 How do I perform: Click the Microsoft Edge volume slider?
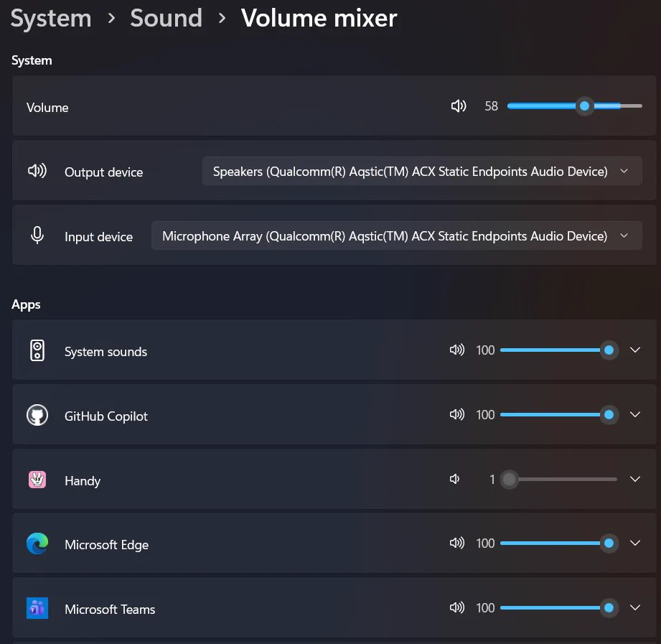(x=558, y=543)
